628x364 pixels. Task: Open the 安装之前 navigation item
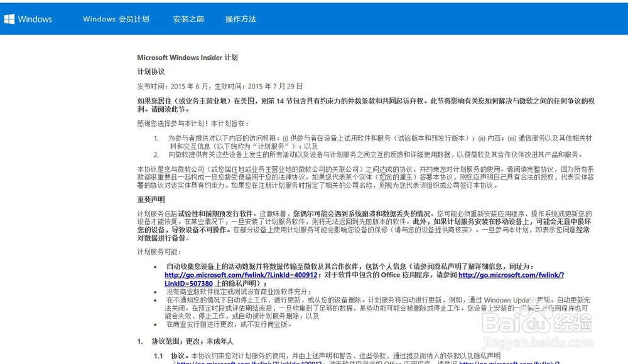tap(188, 19)
